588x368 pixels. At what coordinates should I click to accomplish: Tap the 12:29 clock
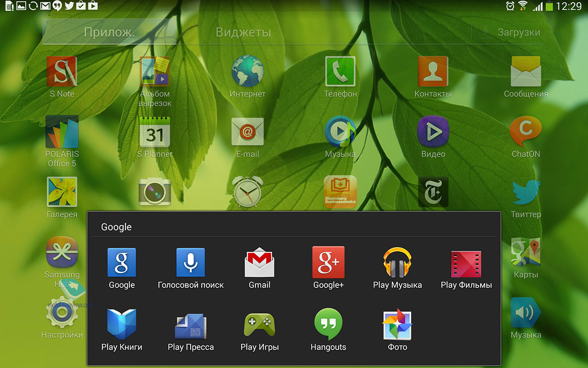coord(569,6)
